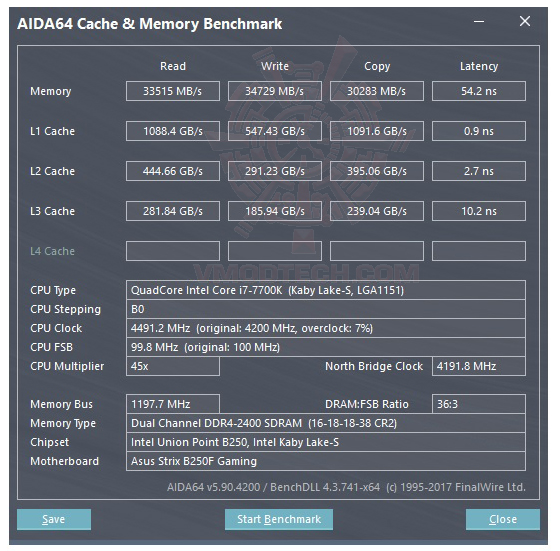The width and height of the screenshot is (560, 551).
Task: Click CPU Stepping value B0
Action: pos(326,309)
